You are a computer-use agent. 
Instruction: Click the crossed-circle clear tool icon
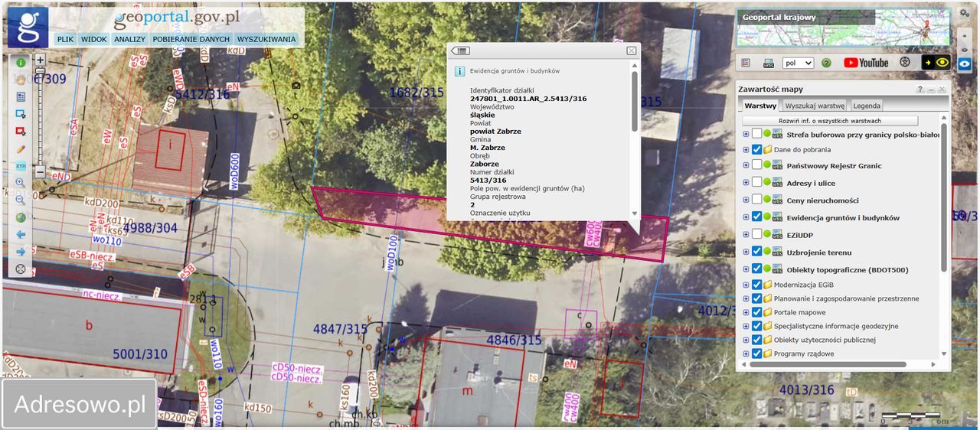click(x=21, y=269)
